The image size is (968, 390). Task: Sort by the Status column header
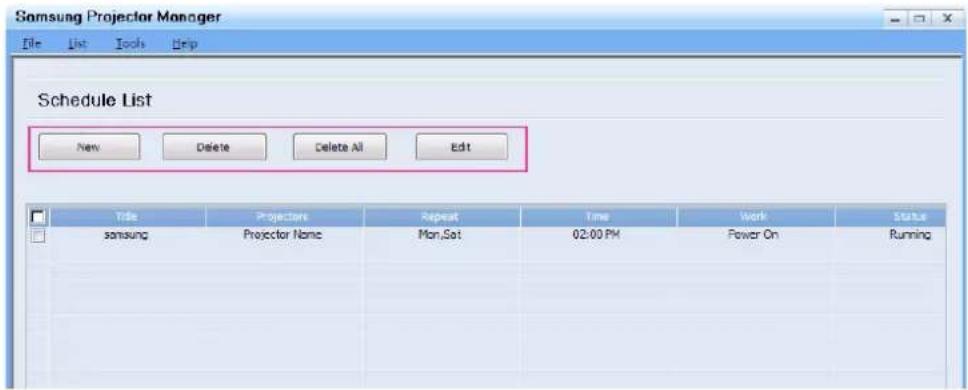891,217
